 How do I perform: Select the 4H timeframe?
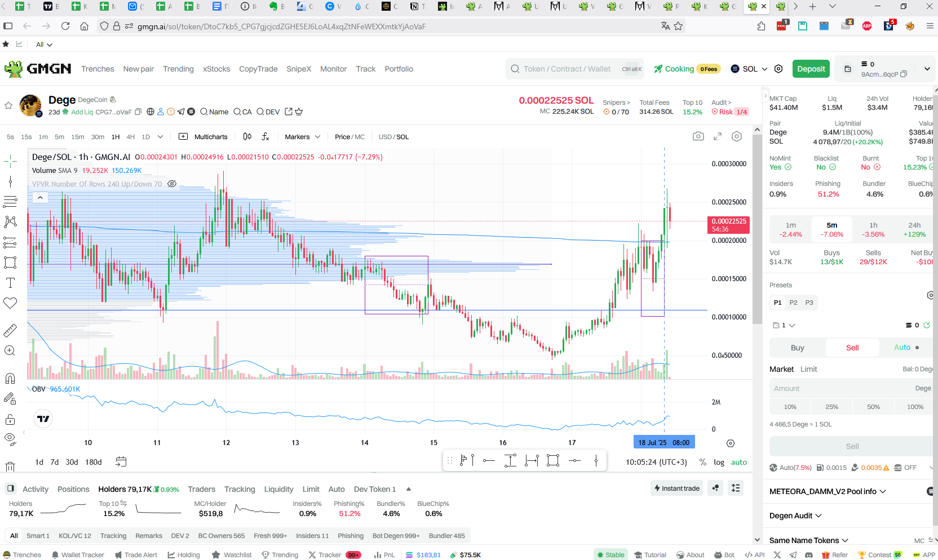[130, 137]
